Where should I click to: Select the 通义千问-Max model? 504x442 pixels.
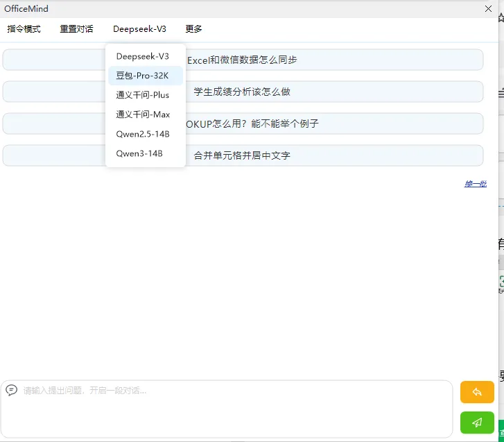[x=146, y=114]
